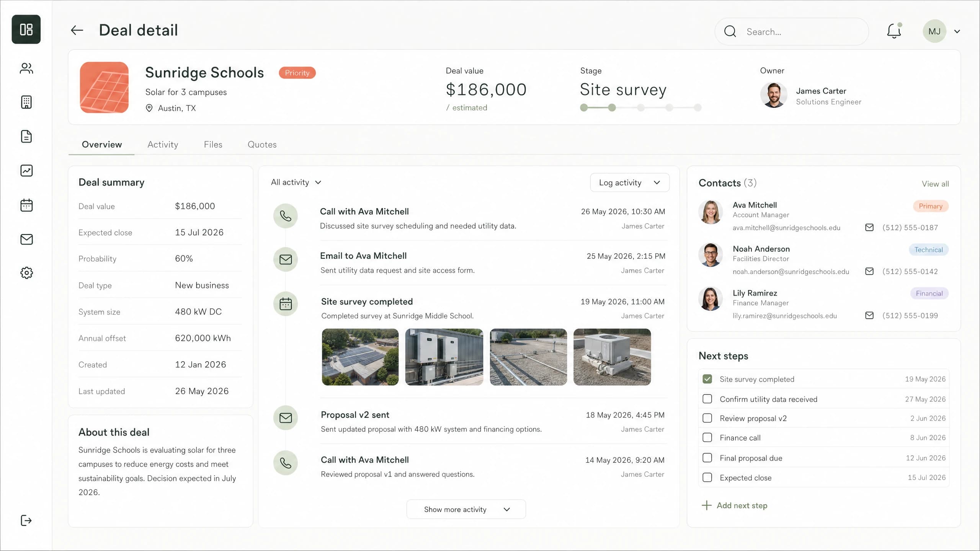Open the reports chart icon in sidebar
The width and height of the screenshot is (980, 551).
tap(26, 171)
